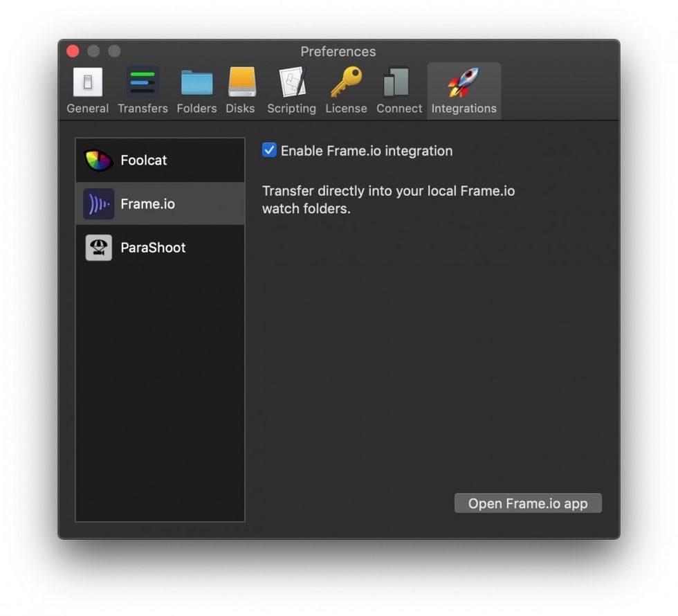The image size is (678, 616).
Task: Select the Frame.io integration label
Action: point(147,203)
